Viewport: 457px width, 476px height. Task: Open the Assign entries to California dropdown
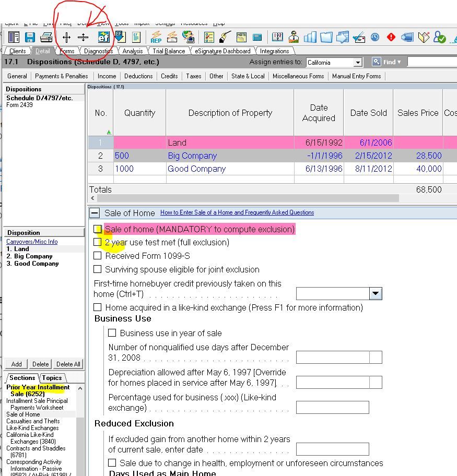click(358, 63)
